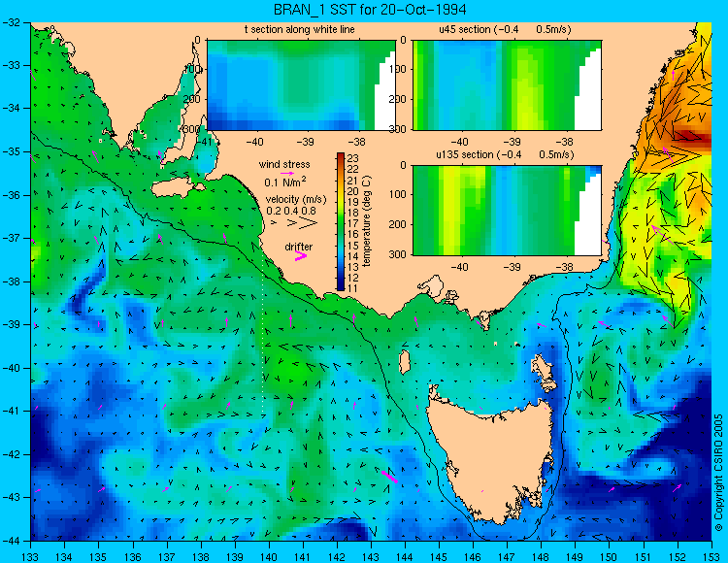The image size is (728, 563).
Task: Click the magenta wind stress arrow in legend
Action: (x=287, y=174)
